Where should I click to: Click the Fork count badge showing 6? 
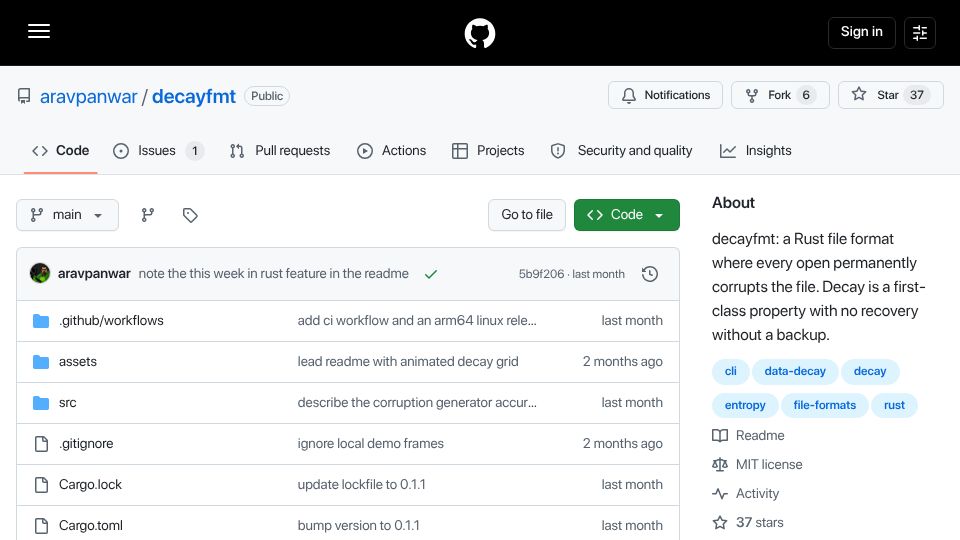(x=806, y=95)
